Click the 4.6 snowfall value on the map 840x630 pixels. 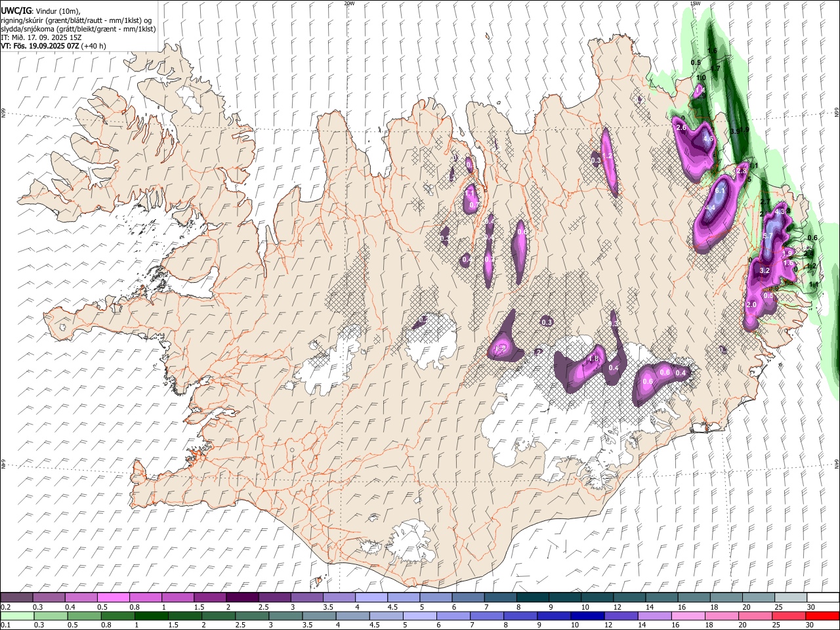pyautogui.click(x=708, y=139)
